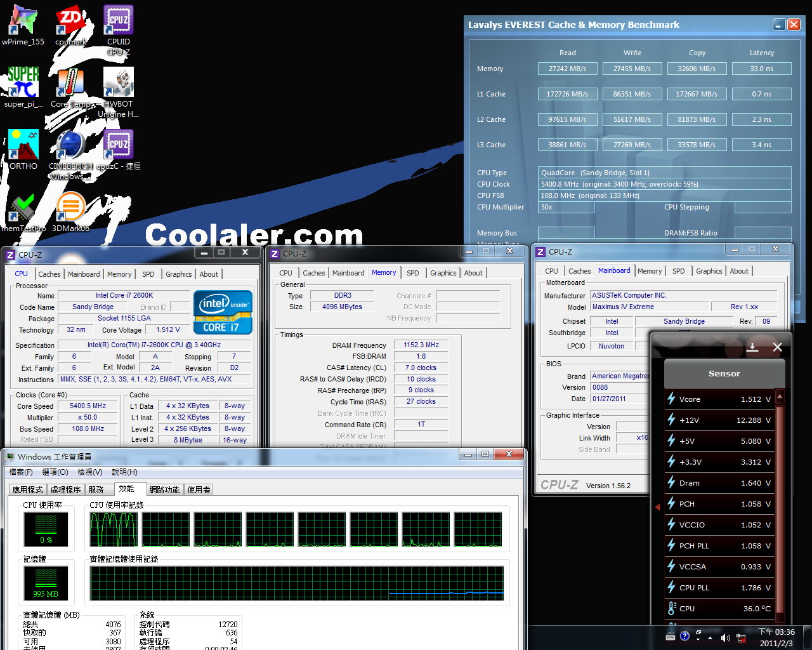Image resolution: width=812 pixels, height=650 pixels.
Task: Open 檢視(V) menu in Task Manager
Action: (x=90, y=472)
